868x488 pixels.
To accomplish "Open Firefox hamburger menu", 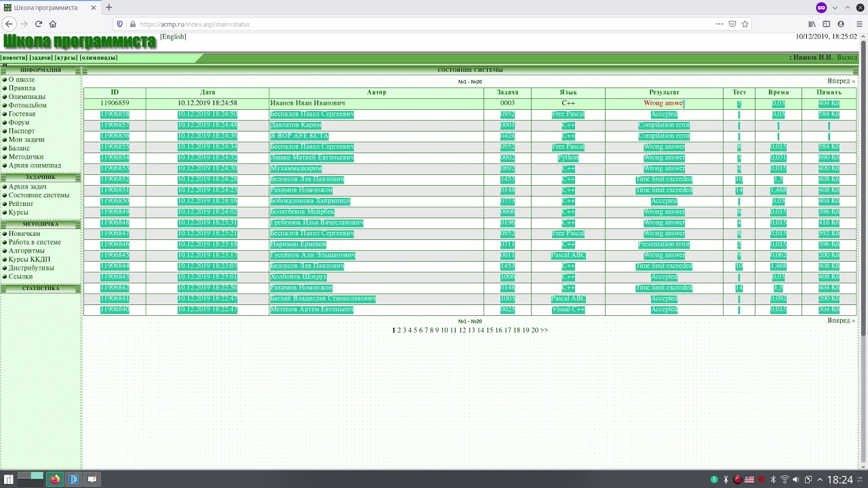I will tap(859, 24).
